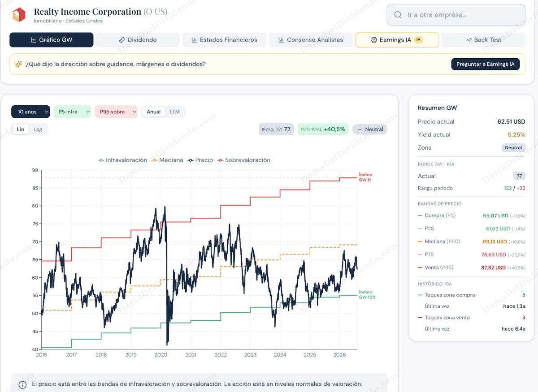Select the LTM toggle option
Image resolution: width=538 pixels, height=392 pixels.
coord(175,112)
